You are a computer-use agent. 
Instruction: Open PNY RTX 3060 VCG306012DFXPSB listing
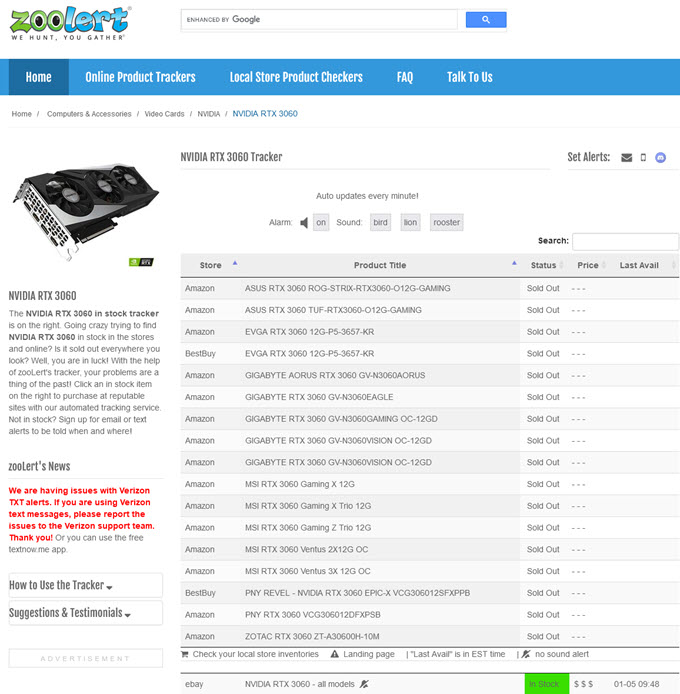(313, 615)
